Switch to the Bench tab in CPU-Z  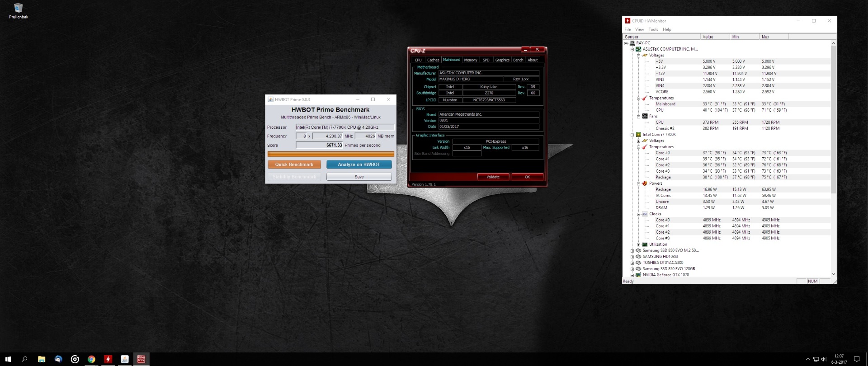518,60
